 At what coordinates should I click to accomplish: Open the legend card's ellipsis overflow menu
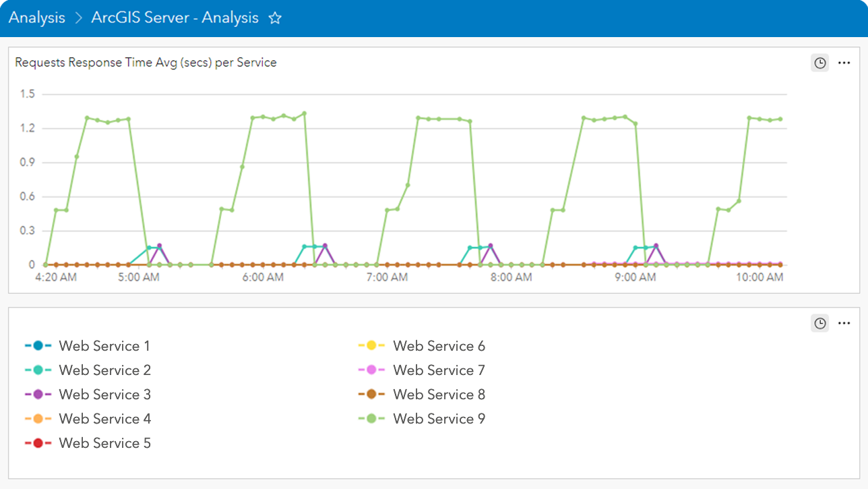coord(844,323)
